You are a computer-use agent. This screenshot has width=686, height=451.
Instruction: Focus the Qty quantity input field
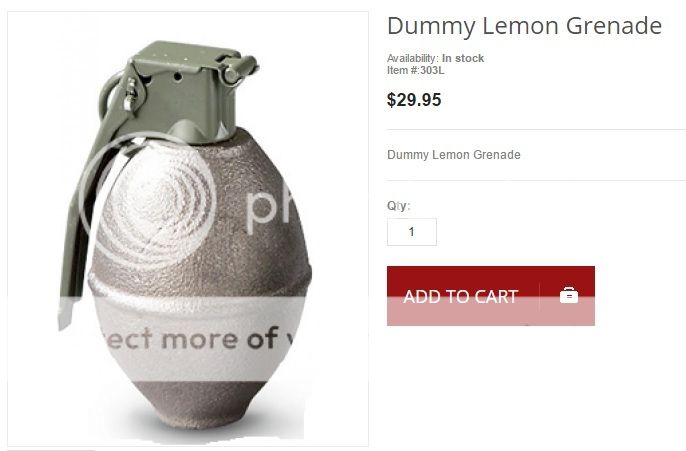coord(412,232)
